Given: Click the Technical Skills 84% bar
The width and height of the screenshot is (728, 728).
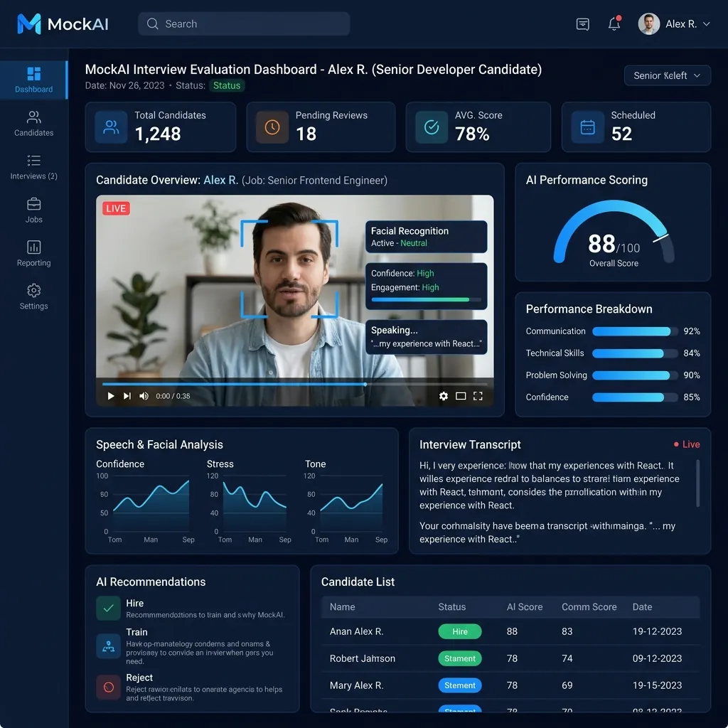Looking at the screenshot, I should [x=633, y=353].
